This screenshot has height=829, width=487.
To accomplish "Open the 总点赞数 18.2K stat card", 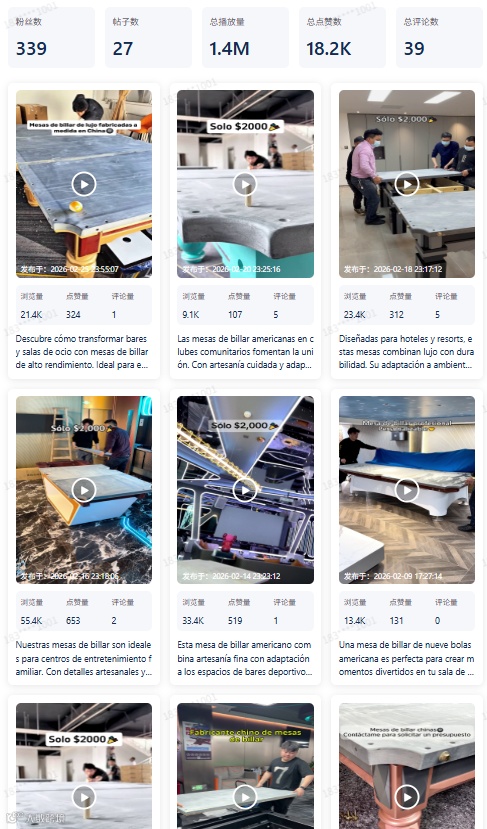I will click(x=342, y=37).
